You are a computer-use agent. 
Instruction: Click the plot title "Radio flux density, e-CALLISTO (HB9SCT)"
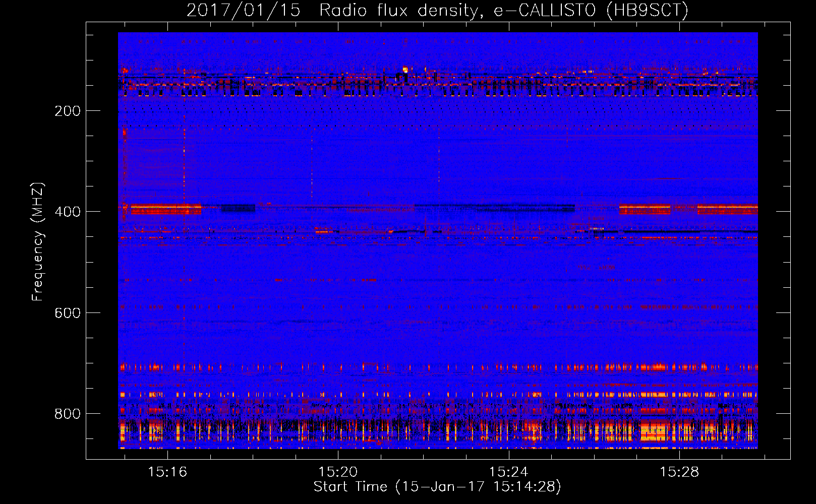point(504,10)
